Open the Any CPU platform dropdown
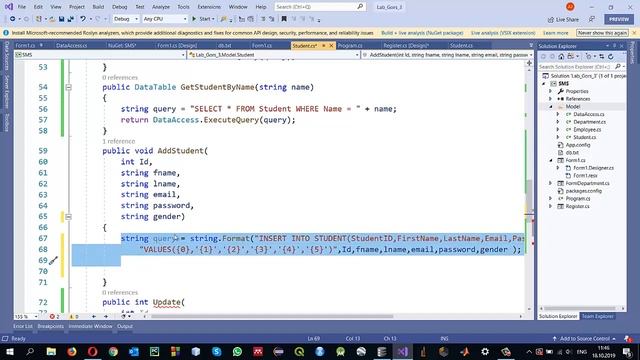This screenshot has height=360, width=640. [165, 19]
